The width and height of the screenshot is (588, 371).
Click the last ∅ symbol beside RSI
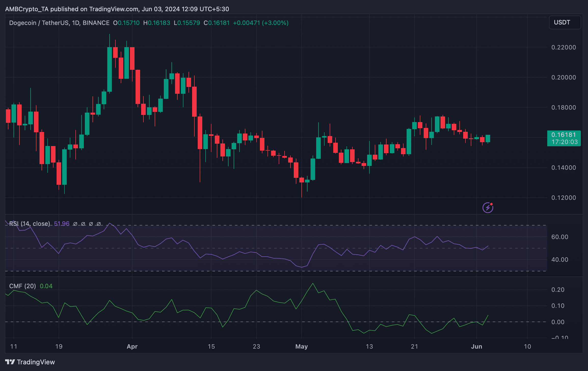(99, 224)
